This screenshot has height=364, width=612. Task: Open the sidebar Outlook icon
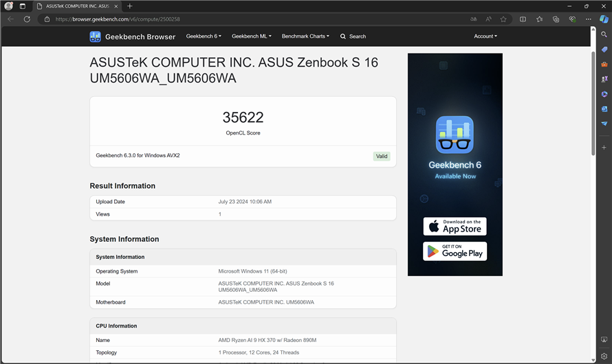tap(604, 109)
